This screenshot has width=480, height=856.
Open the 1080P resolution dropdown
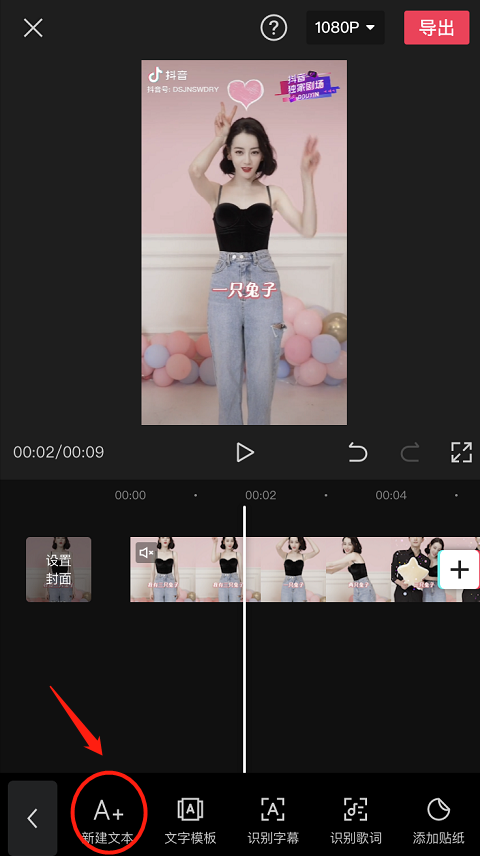click(x=345, y=27)
